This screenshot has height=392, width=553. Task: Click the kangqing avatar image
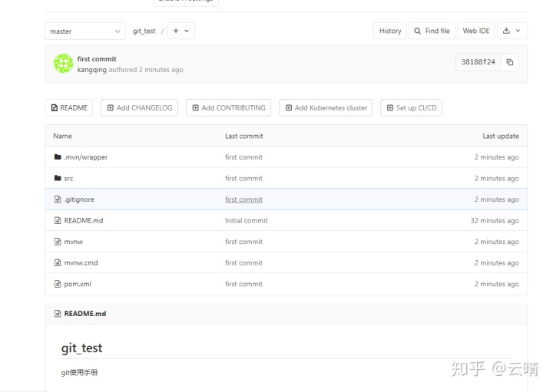[x=64, y=64]
